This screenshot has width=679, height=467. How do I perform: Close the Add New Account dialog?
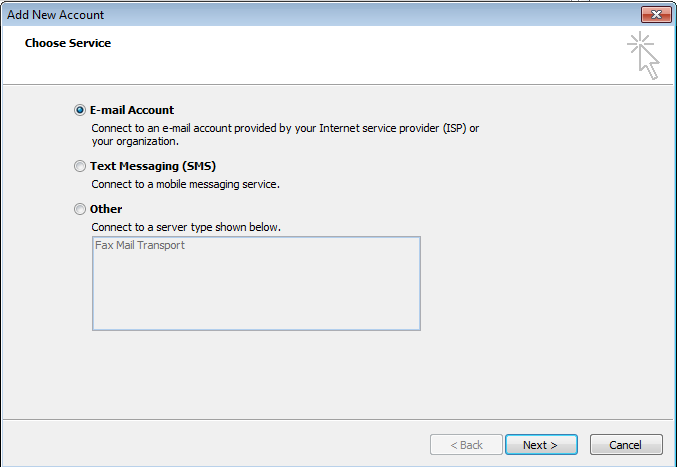[x=655, y=14]
